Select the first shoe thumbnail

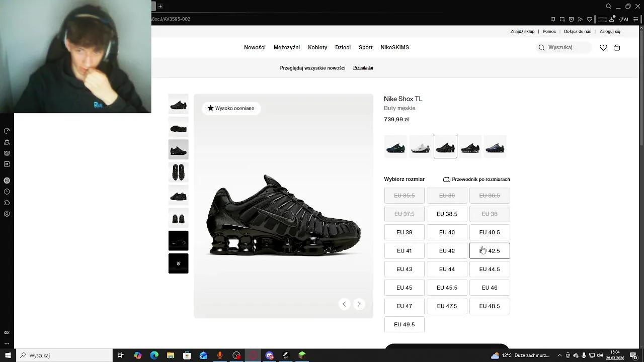(x=178, y=104)
